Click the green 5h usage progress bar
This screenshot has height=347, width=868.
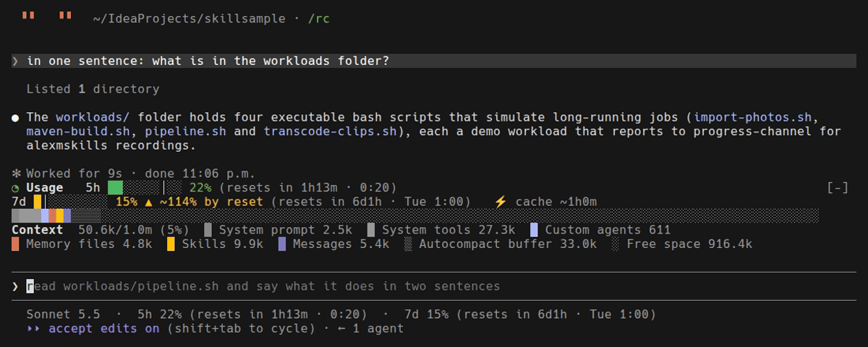coord(116,188)
